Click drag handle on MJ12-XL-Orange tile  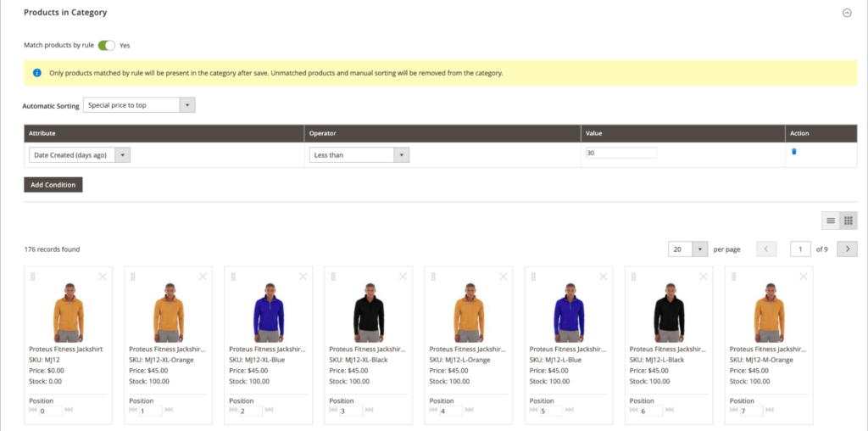pyautogui.click(x=133, y=277)
